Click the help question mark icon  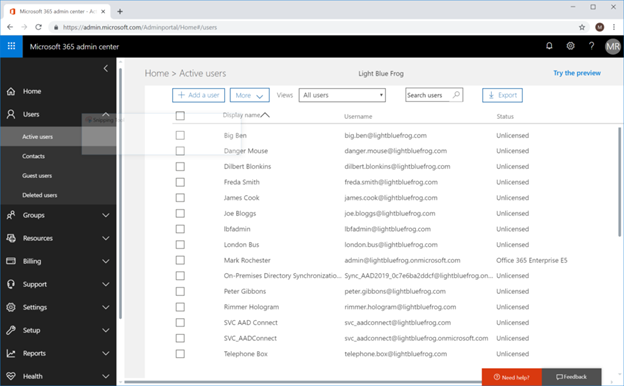click(591, 46)
